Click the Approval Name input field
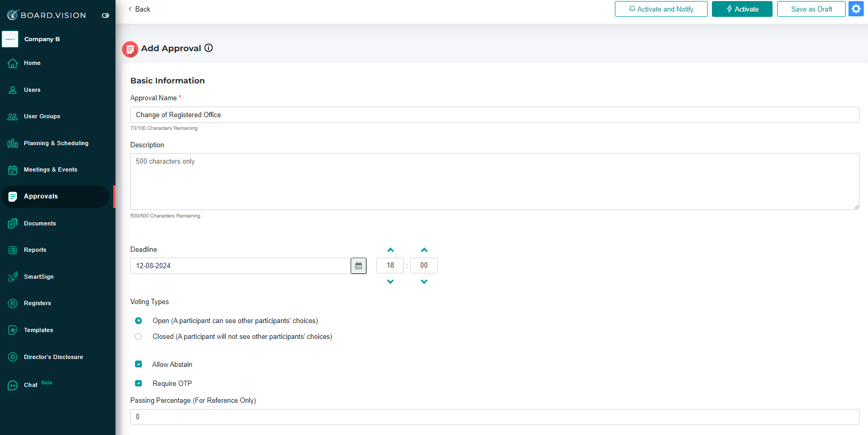 point(495,115)
